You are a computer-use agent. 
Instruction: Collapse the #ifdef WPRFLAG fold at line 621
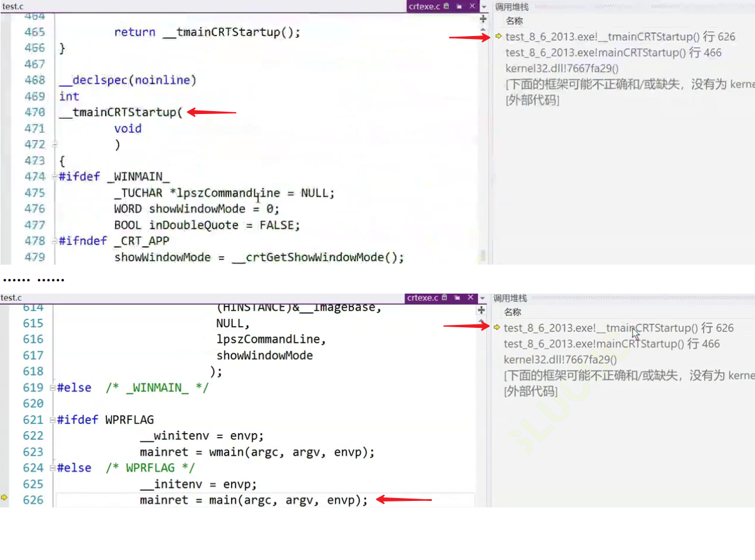53,420
